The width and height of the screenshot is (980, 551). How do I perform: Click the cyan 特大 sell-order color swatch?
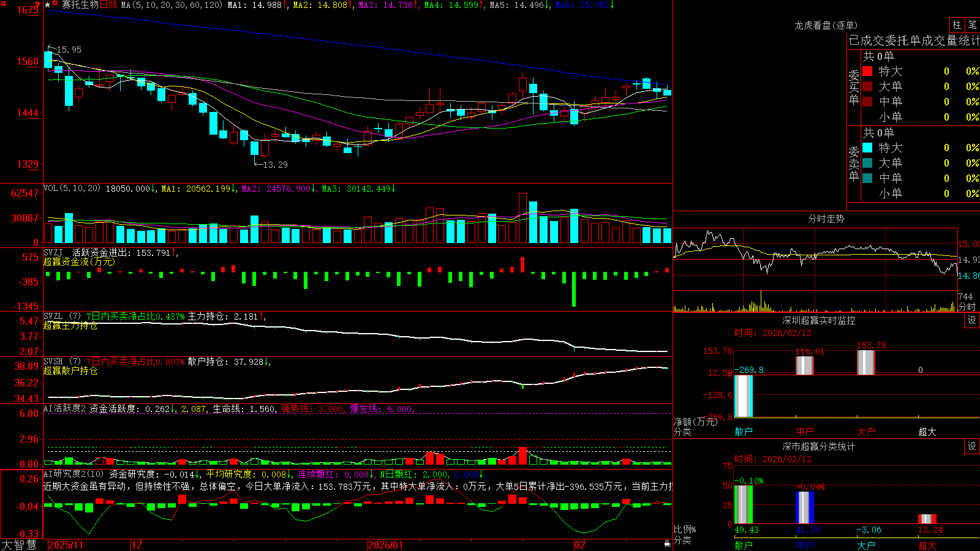pyautogui.click(x=867, y=148)
